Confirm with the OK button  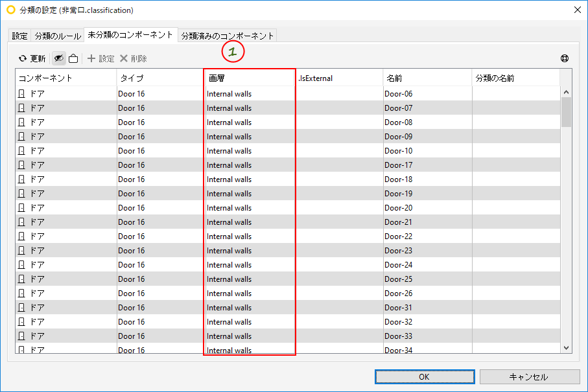coord(425,376)
